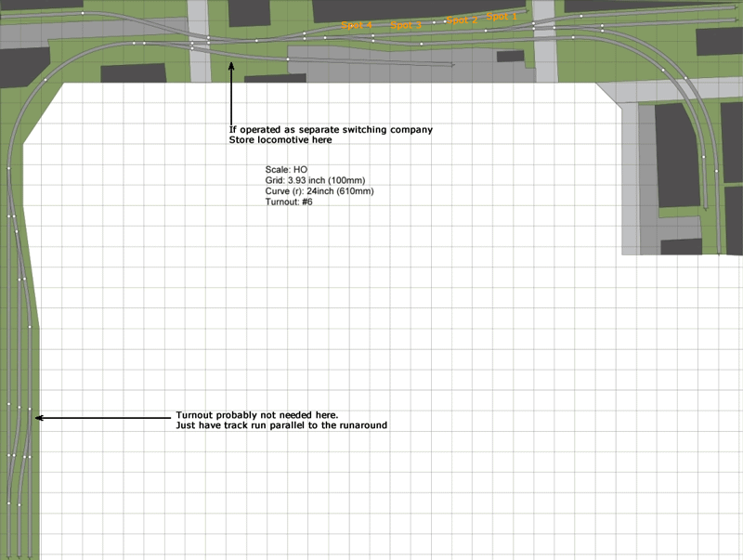Click the 'Store locomotive here' annotation text
Image resolution: width=743 pixels, height=560 pixels.
coord(280,141)
